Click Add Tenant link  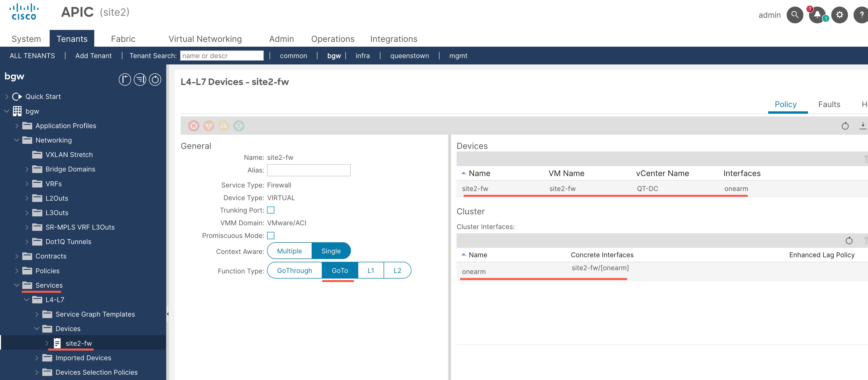(x=93, y=56)
